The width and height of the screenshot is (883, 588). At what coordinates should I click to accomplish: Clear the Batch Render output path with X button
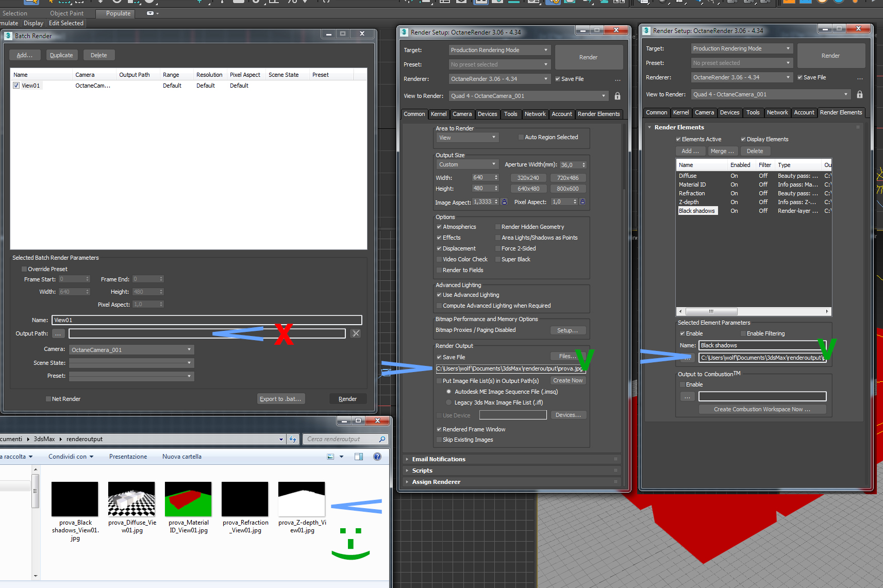pyautogui.click(x=356, y=333)
